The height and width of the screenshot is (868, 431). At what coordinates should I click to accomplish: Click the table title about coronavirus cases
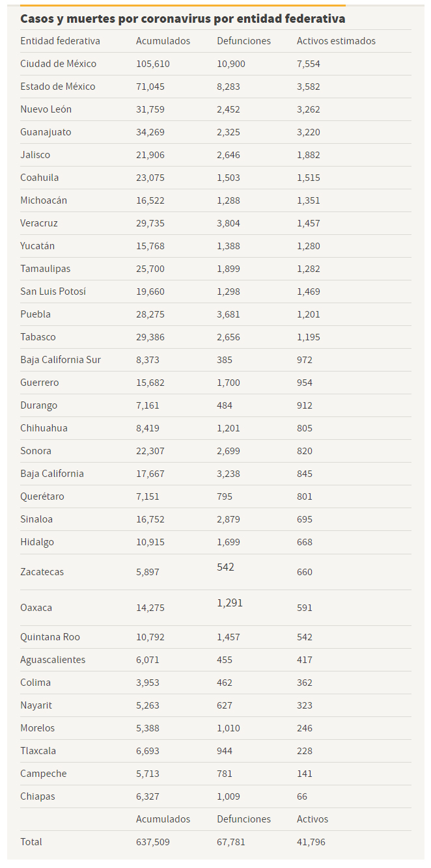pyautogui.click(x=183, y=18)
